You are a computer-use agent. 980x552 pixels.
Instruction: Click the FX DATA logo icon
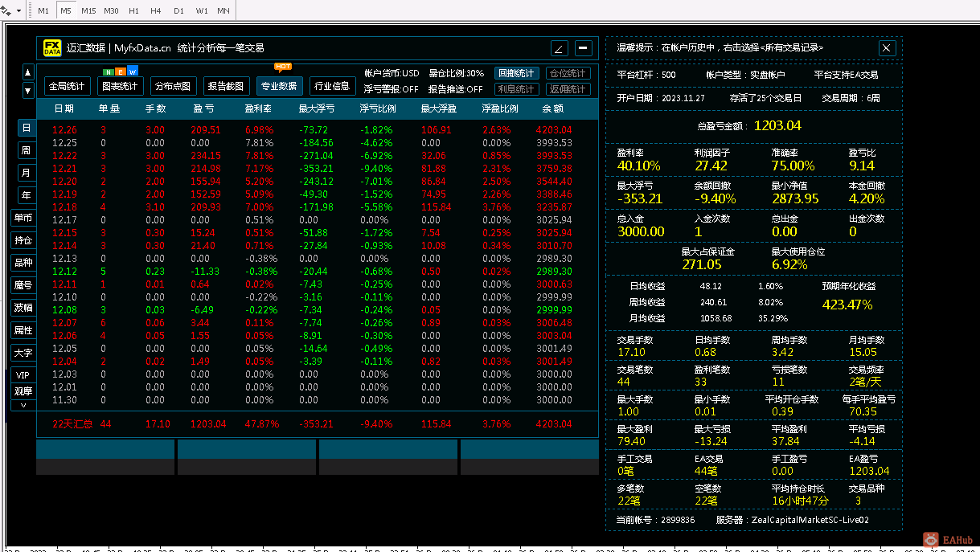point(52,48)
